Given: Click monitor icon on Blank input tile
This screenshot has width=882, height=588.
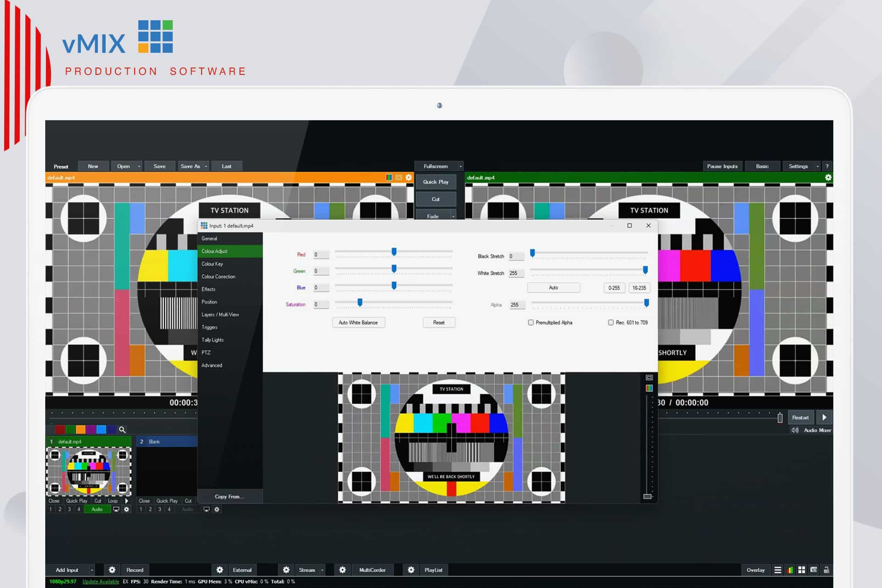Looking at the screenshot, I should pyautogui.click(x=207, y=509).
